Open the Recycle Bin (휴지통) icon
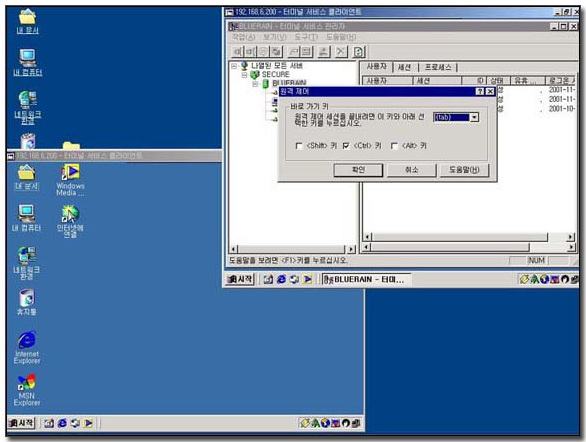The width and height of the screenshot is (586, 442). coord(27,302)
